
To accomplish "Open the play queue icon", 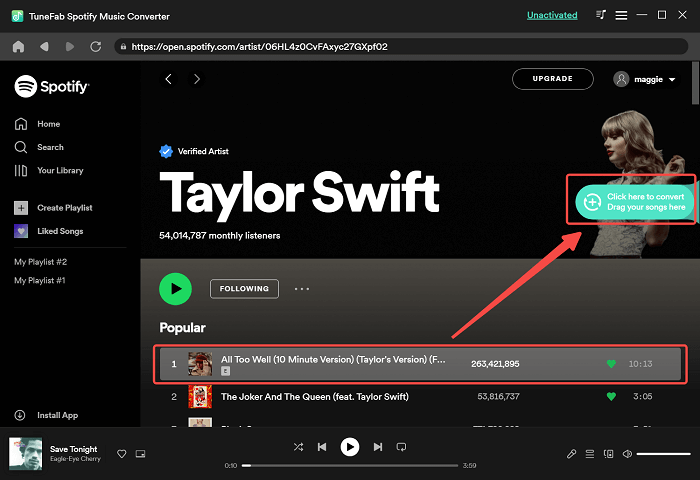I will pyautogui.click(x=590, y=454).
